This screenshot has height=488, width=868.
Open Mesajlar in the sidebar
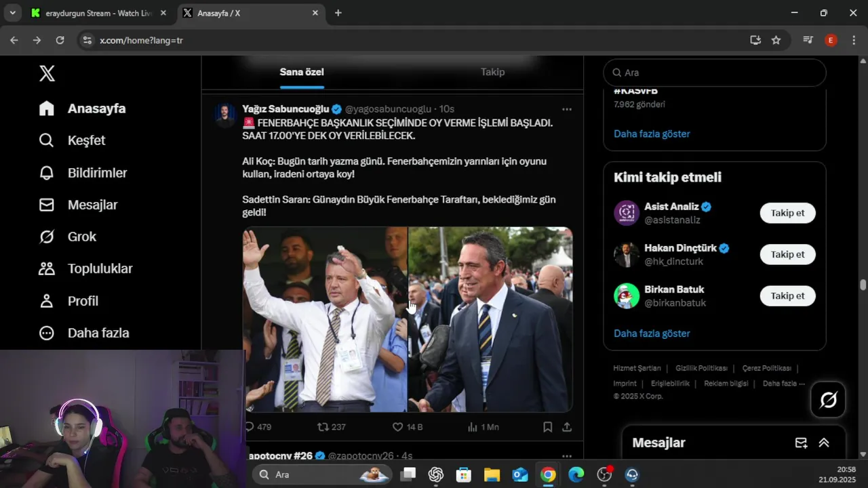click(x=78, y=205)
